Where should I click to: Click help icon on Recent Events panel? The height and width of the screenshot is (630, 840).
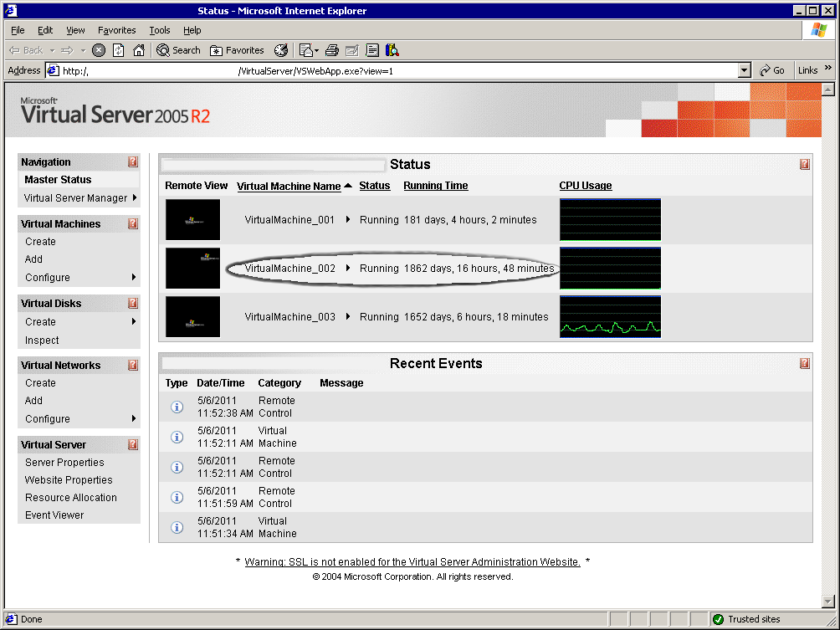(804, 364)
